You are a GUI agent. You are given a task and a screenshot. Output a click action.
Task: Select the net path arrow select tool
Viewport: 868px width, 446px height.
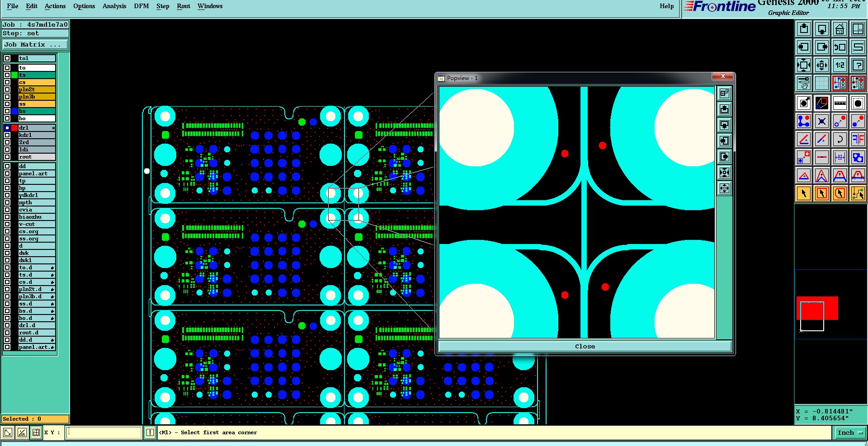[858, 193]
